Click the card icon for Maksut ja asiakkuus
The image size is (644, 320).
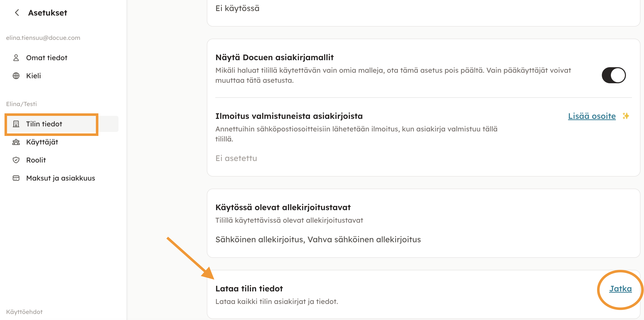pos(16,178)
